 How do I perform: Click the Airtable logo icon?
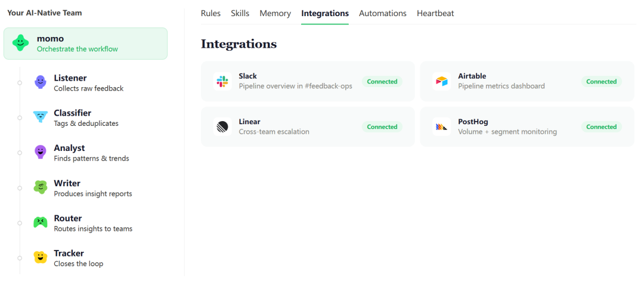(441, 81)
